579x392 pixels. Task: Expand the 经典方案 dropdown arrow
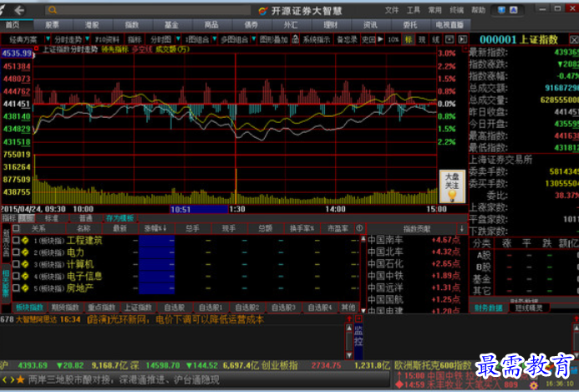click(x=48, y=38)
